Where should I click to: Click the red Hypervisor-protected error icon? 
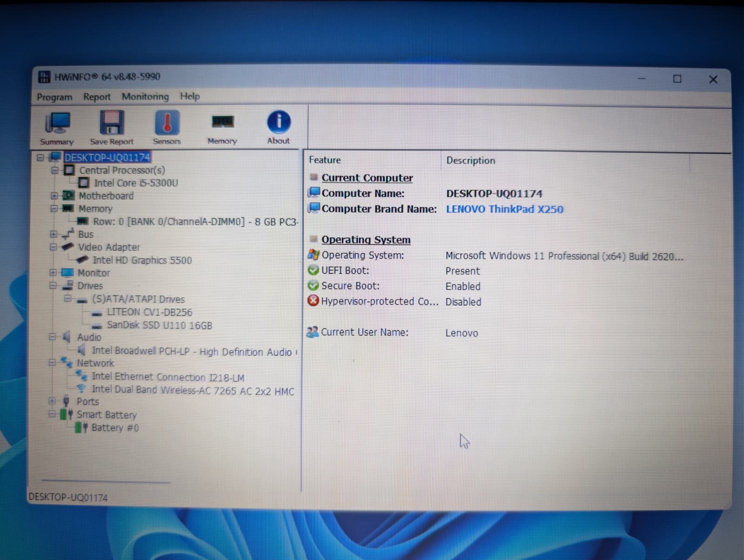click(x=313, y=301)
